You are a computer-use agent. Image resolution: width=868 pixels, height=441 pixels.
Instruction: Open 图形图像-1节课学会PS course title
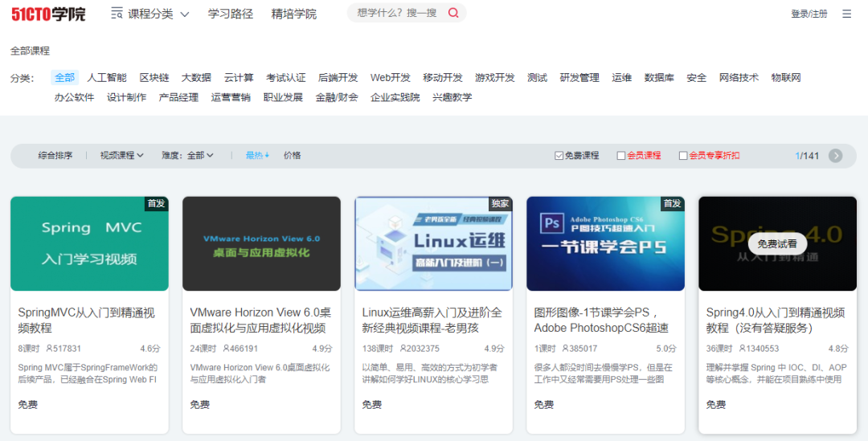click(602, 321)
